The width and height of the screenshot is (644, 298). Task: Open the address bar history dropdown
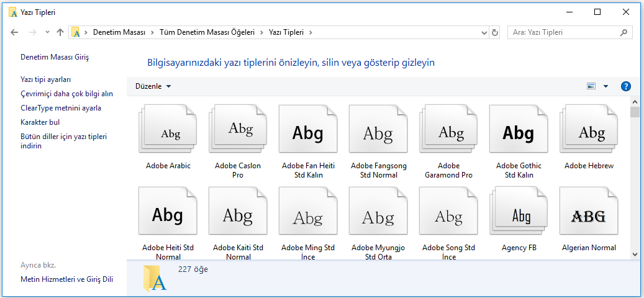coord(483,32)
